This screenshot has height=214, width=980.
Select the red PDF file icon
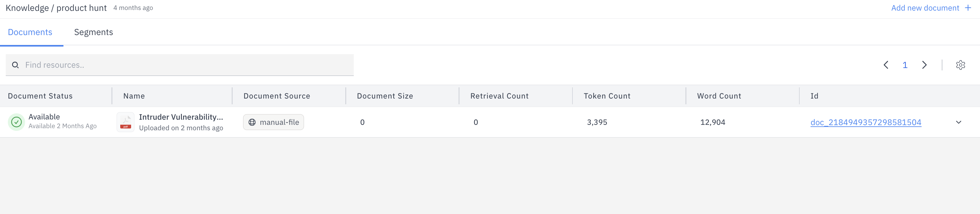coord(126,122)
